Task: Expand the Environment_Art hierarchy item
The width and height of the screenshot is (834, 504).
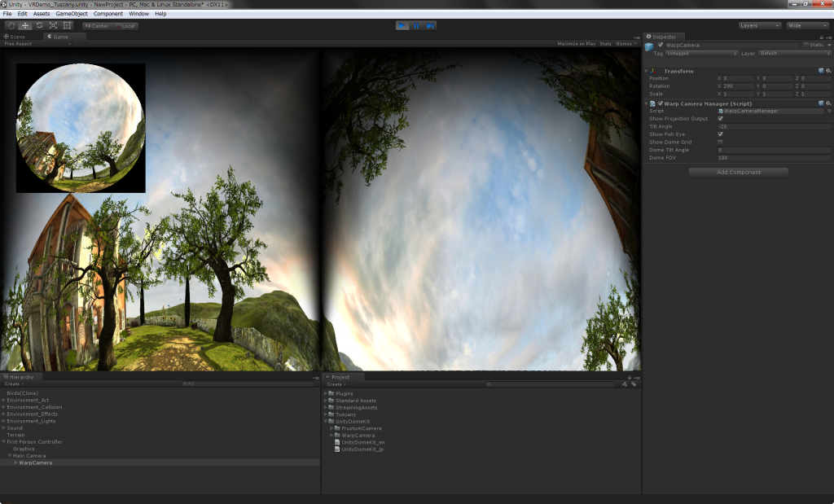Action: pos(4,401)
